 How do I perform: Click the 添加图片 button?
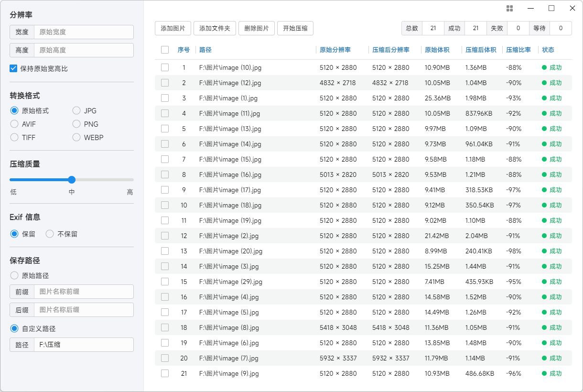point(173,28)
